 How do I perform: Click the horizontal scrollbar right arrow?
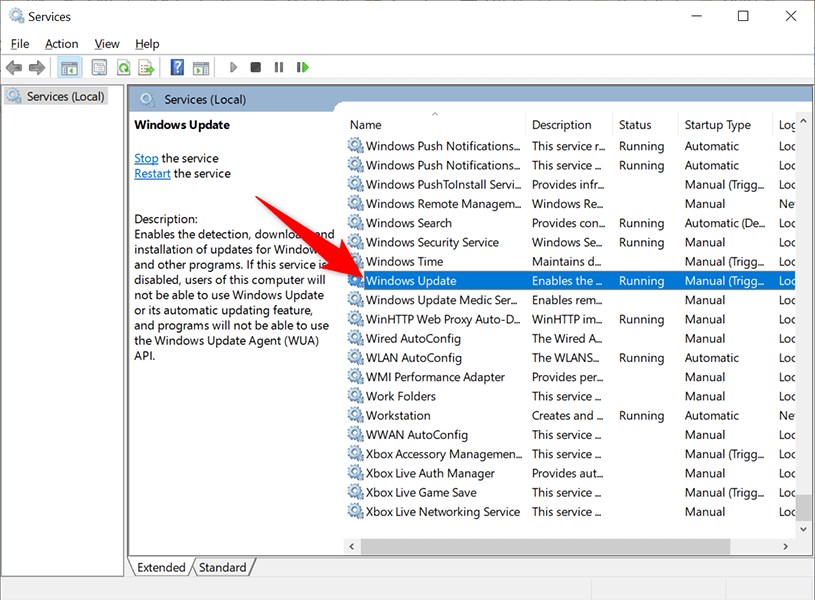pos(786,546)
